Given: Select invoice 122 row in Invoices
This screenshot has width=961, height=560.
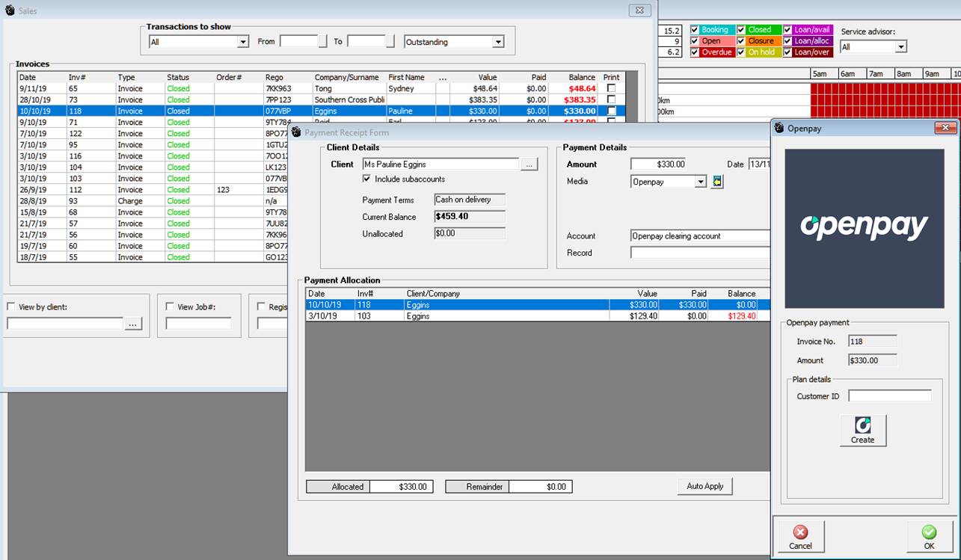Looking at the screenshot, I should click(153, 133).
